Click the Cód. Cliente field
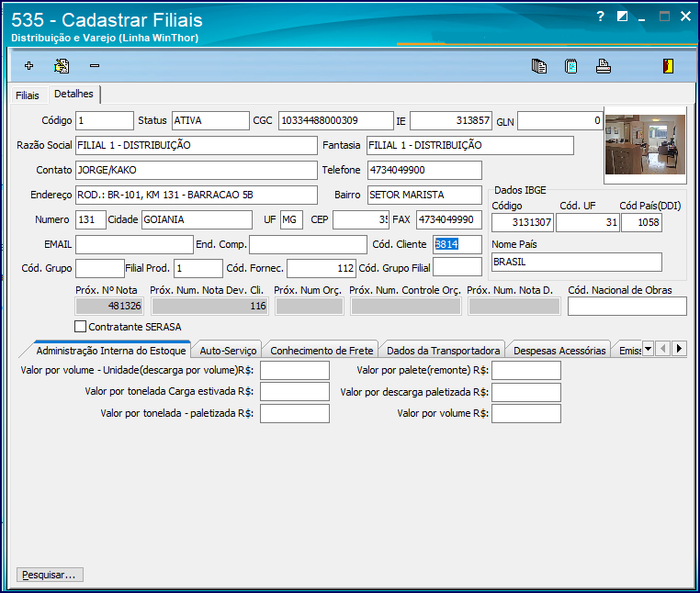The height and width of the screenshot is (593, 700). [x=457, y=244]
